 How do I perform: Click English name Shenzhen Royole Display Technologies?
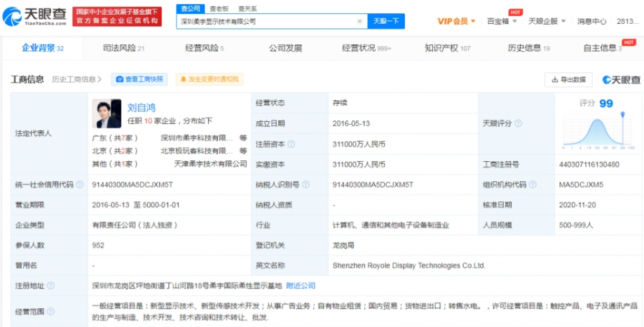(x=409, y=265)
